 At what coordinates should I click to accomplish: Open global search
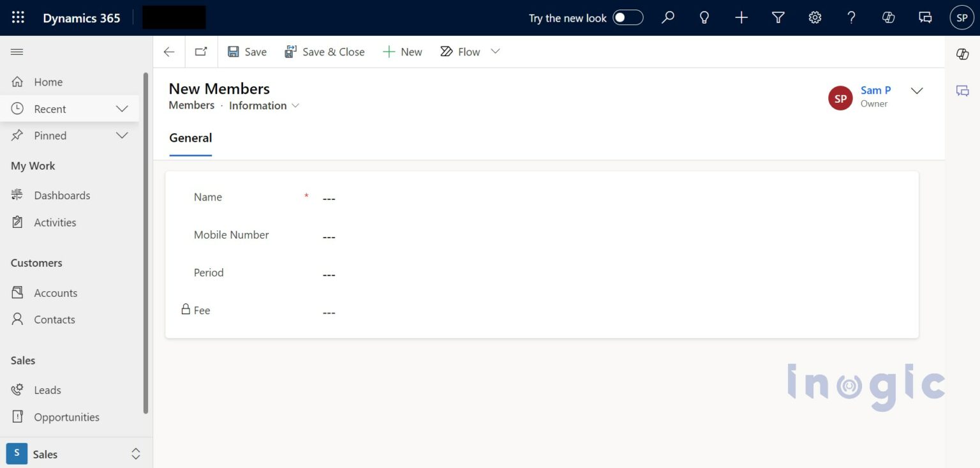click(x=668, y=17)
